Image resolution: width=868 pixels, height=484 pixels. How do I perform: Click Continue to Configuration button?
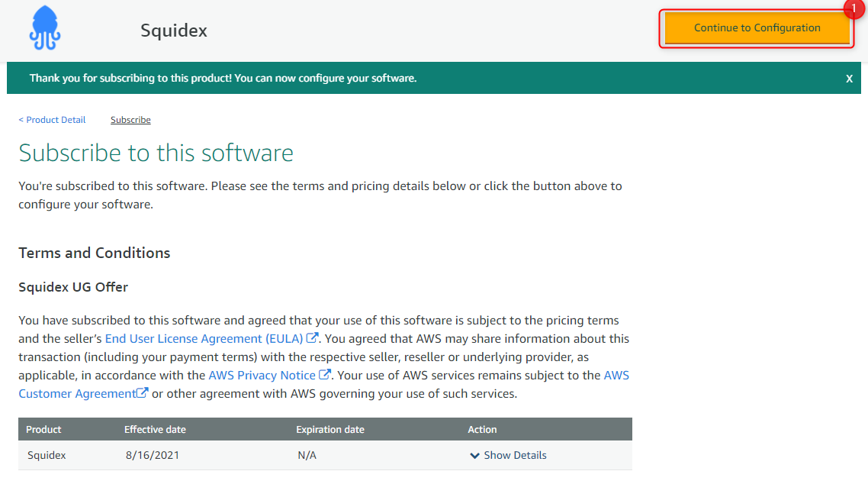point(757,27)
